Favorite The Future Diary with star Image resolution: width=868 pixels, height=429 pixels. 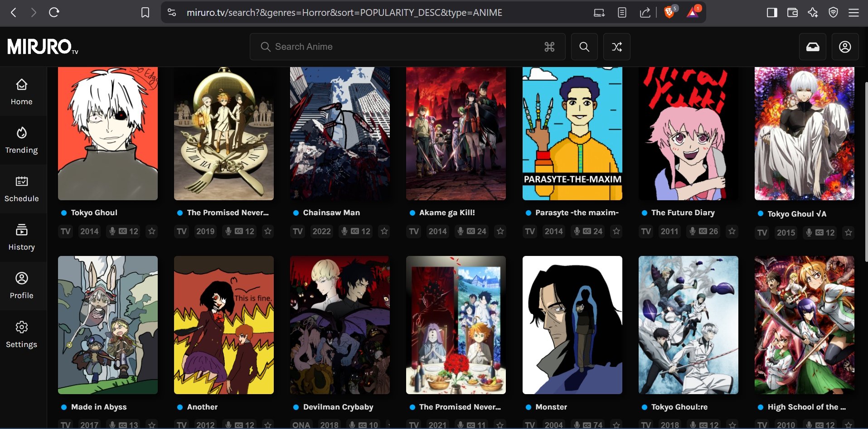(732, 231)
